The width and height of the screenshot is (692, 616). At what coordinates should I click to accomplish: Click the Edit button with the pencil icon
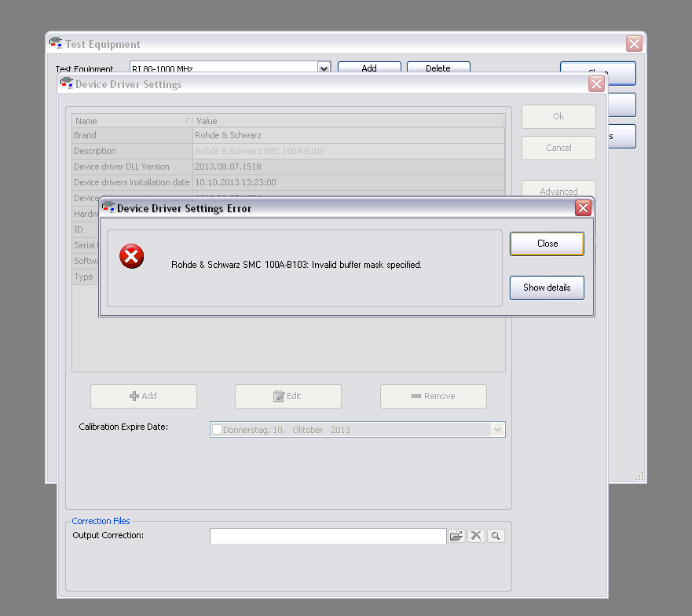coord(287,396)
